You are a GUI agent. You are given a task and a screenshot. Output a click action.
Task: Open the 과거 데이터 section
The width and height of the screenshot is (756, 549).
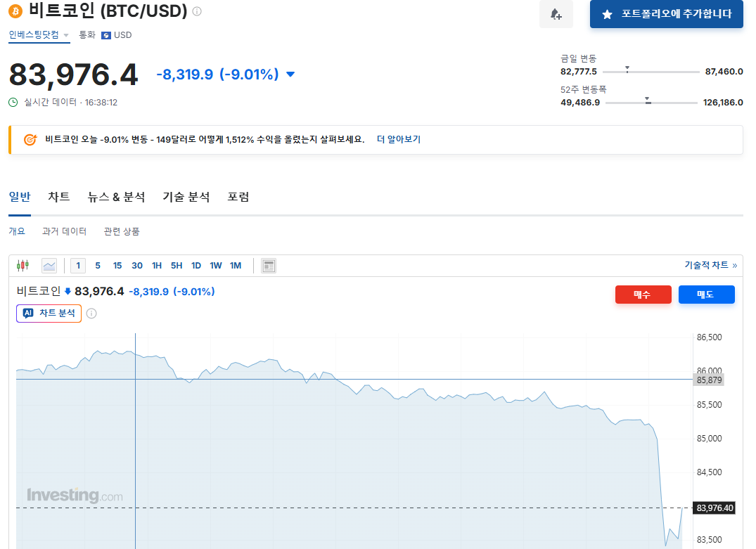point(65,231)
